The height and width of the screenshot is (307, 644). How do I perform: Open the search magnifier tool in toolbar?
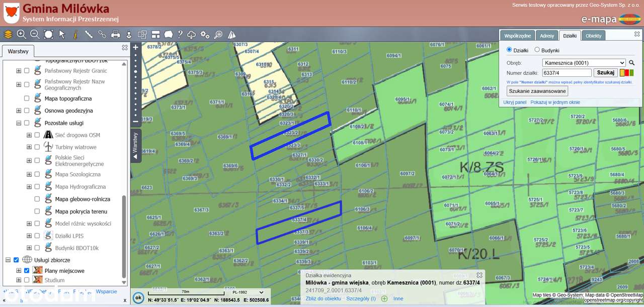(x=218, y=35)
